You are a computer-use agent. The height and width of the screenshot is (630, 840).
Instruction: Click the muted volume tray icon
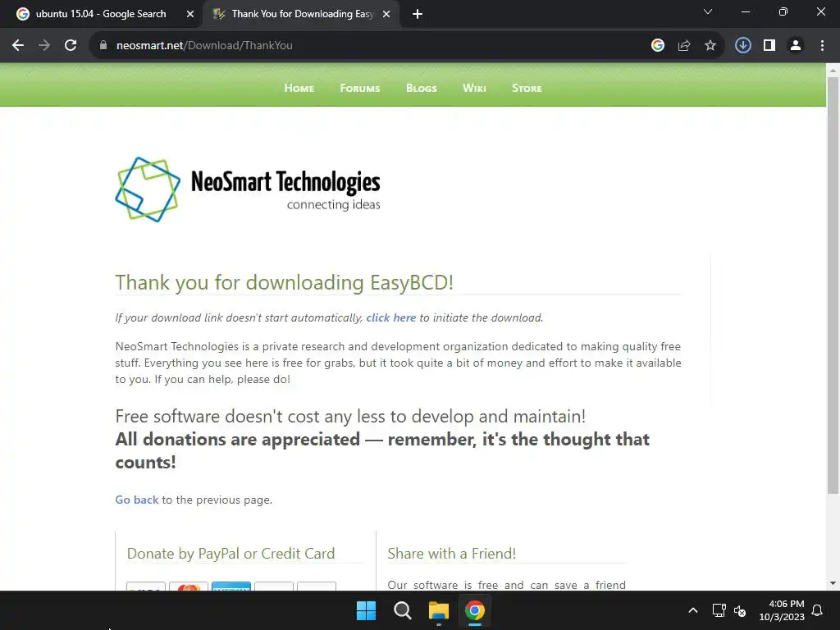click(x=740, y=610)
